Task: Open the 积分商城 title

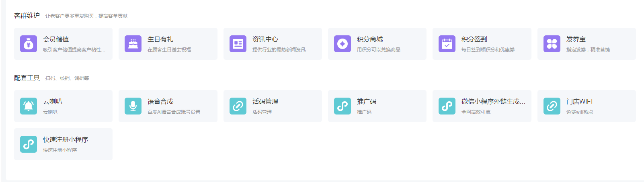Action: [370, 39]
